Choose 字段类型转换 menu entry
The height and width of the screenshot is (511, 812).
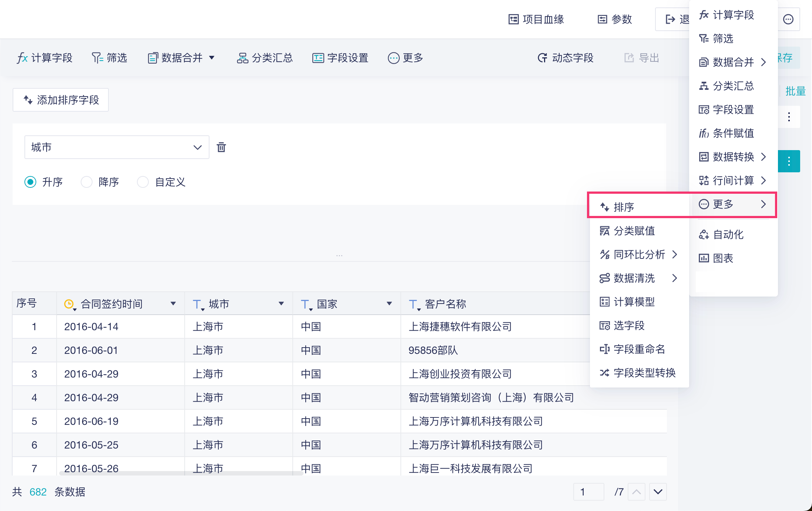(644, 373)
